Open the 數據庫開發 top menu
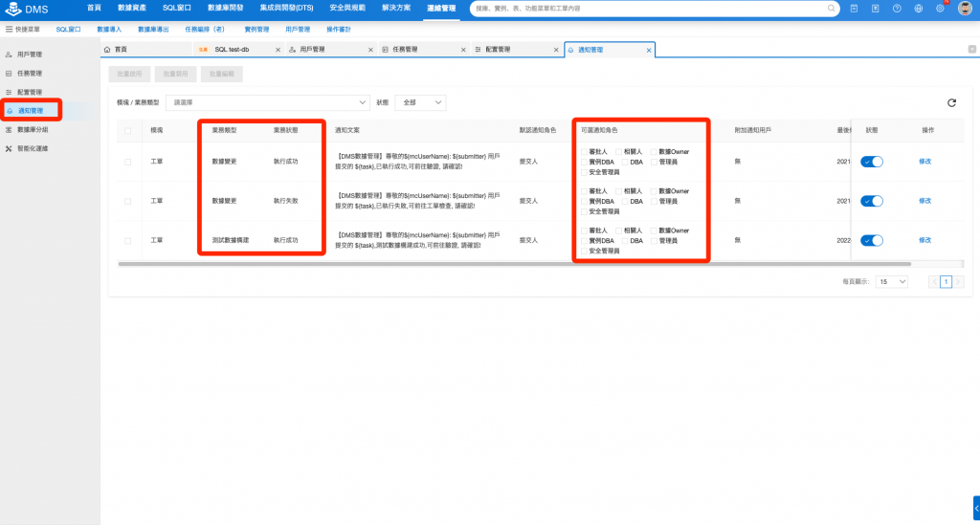Screen dimensions: 980x525 coord(225,8)
